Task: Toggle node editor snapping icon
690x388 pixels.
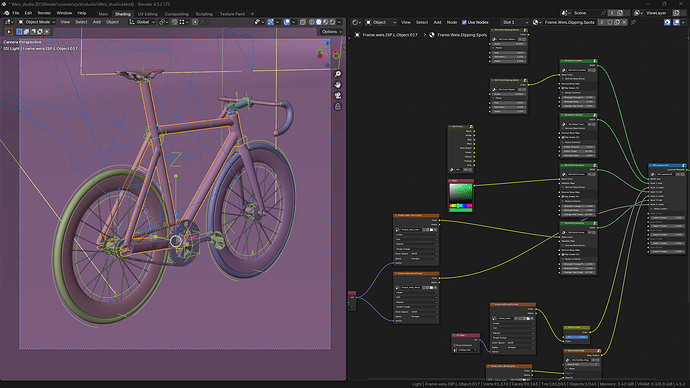Action: 667,22
